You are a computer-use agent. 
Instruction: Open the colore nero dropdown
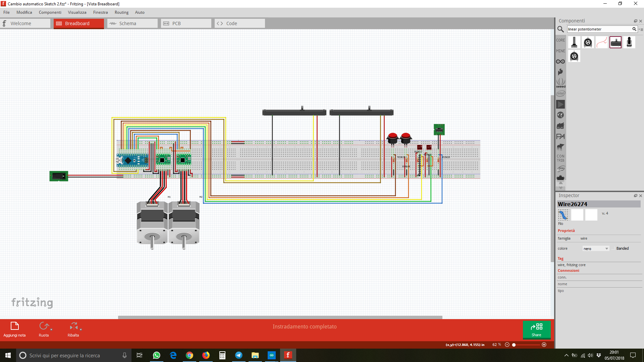(x=596, y=249)
